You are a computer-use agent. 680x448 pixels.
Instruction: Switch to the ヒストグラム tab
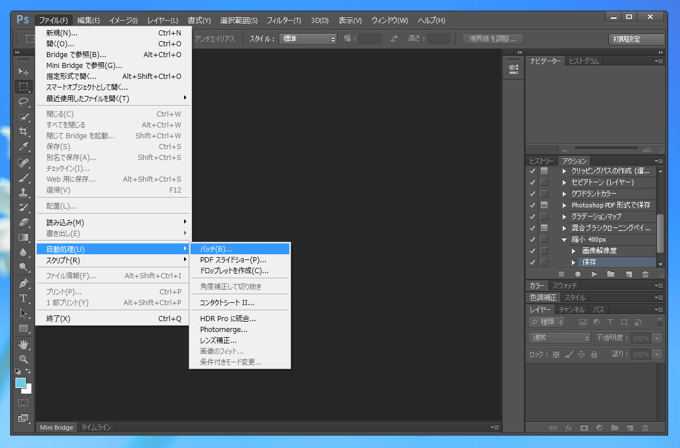coord(583,61)
